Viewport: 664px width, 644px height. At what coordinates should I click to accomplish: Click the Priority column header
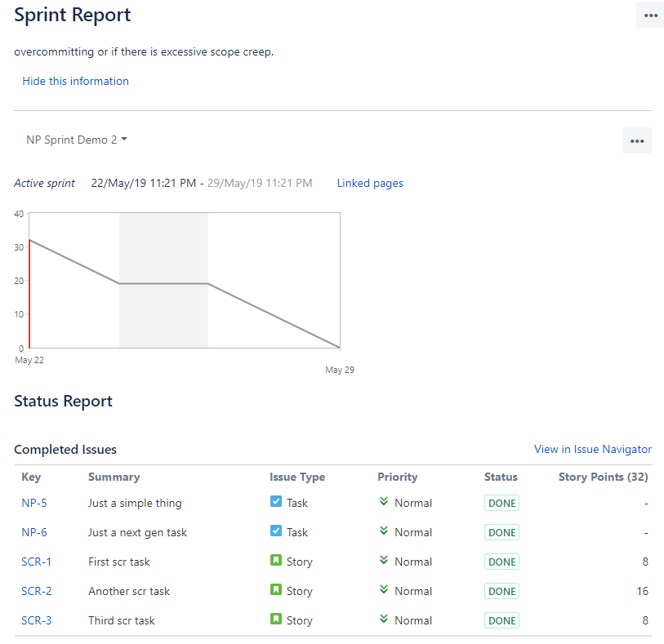[x=398, y=477]
